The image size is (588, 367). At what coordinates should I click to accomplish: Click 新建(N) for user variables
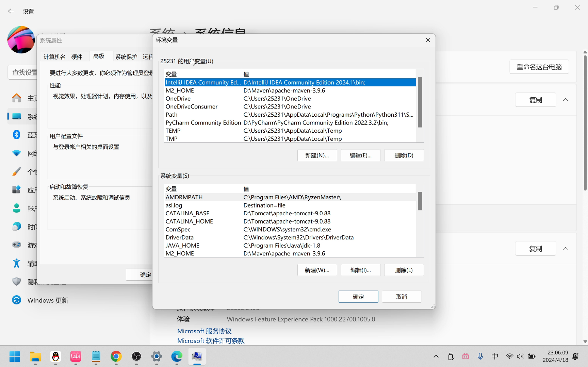tap(317, 155)
